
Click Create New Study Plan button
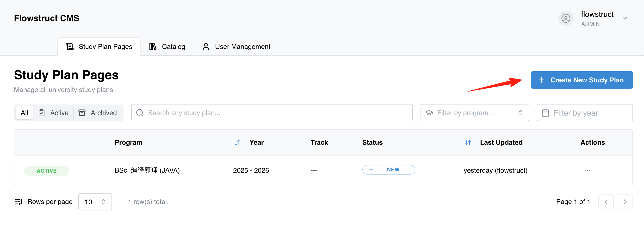point(582,80)
